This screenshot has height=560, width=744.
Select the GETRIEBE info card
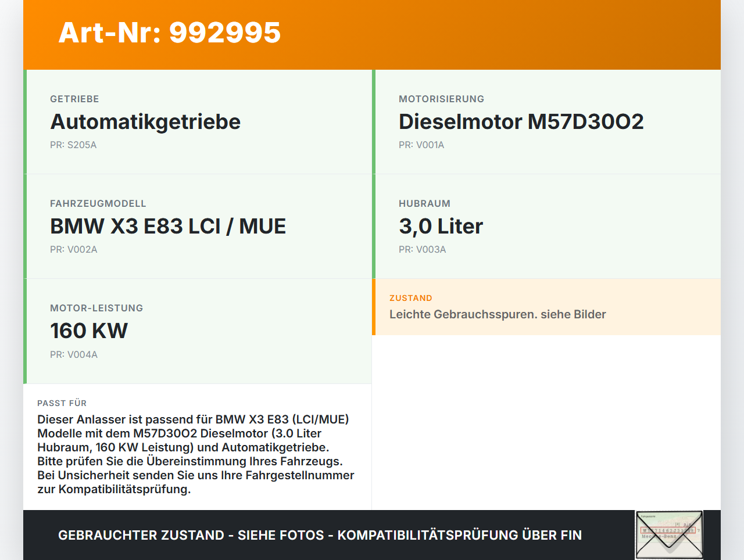click(198, 121)
